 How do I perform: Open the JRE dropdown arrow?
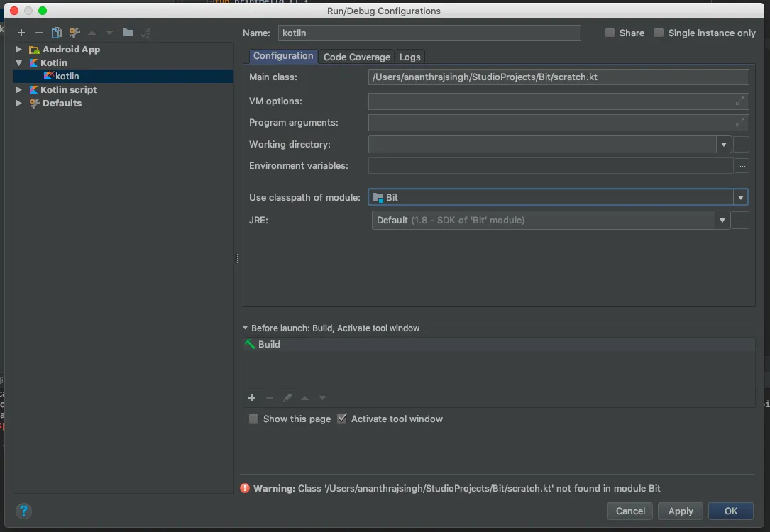coord(722,221)
